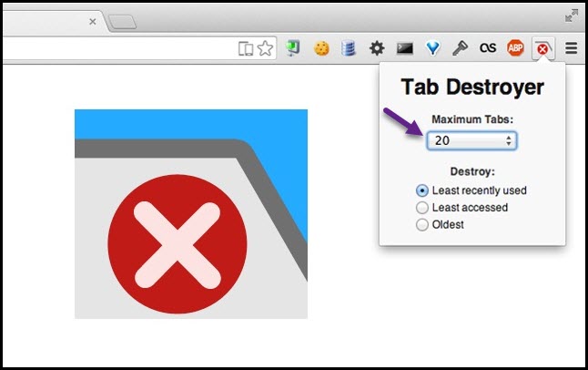Close the current browser tab
This screenshot has width=588, height=370.
[x=93, y=22]
